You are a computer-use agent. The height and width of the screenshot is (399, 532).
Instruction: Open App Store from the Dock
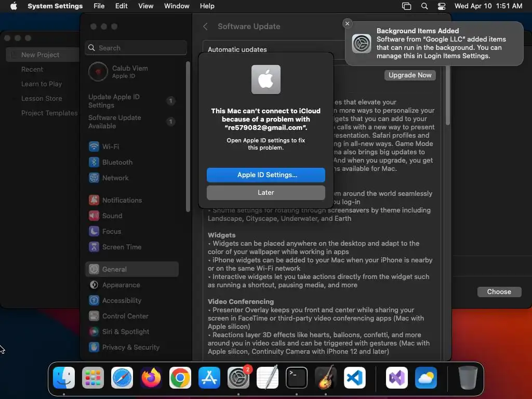[x=209, y=378]
